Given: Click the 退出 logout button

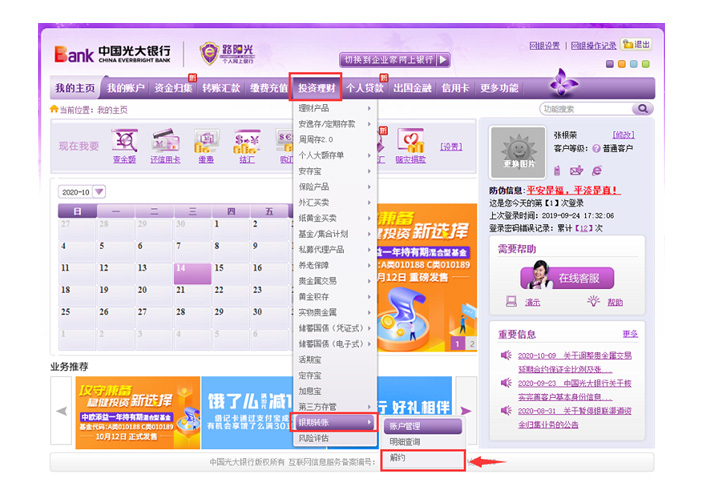Looking at the screenshot, I should coord(636,45).
